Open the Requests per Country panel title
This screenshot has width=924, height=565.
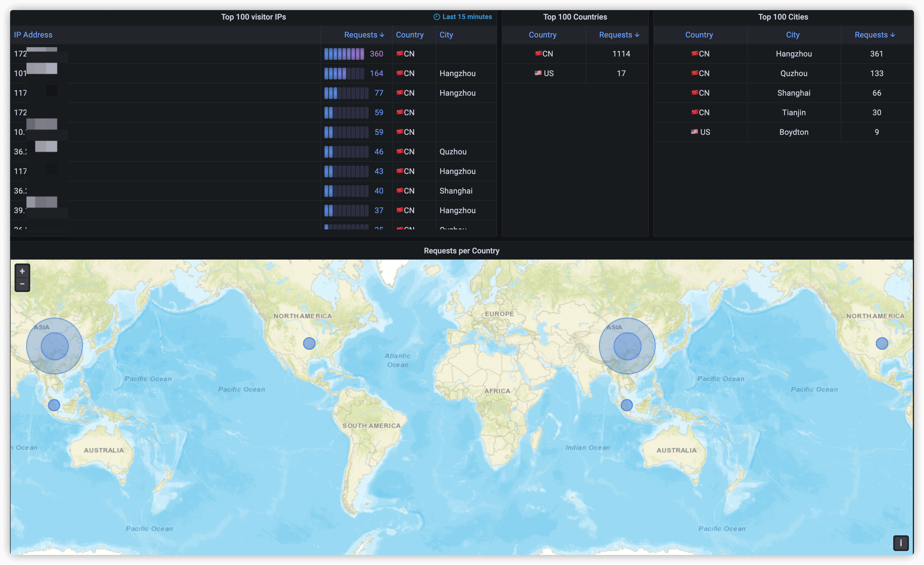pos(461,251)
